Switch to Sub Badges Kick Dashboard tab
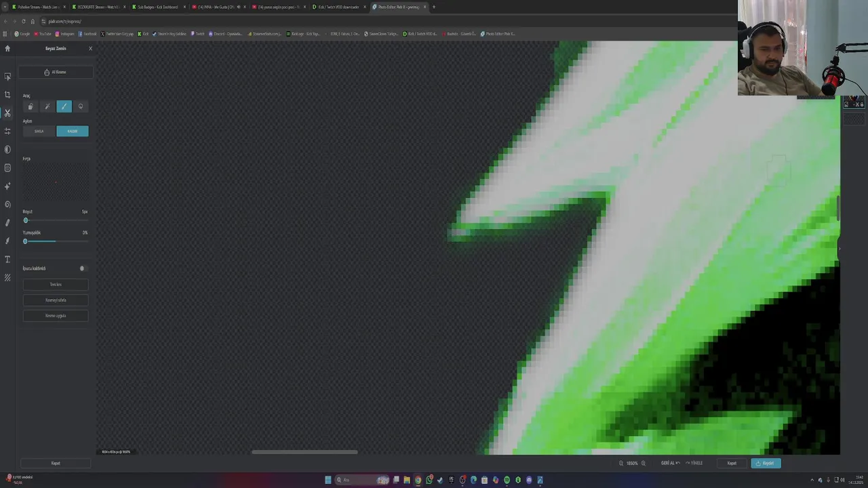 tap(157, 7)
